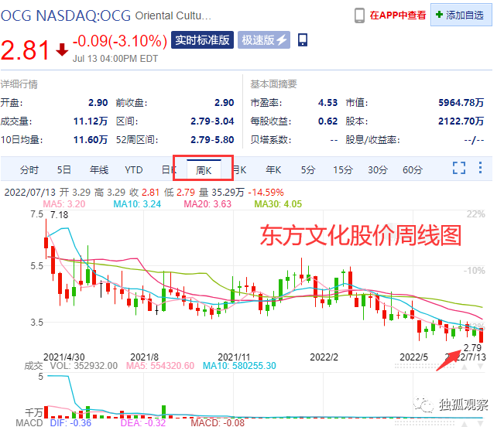Pick the 60分 interval tab
The height and width of the screenshot is (427, 504).
[x=413, y=169]
